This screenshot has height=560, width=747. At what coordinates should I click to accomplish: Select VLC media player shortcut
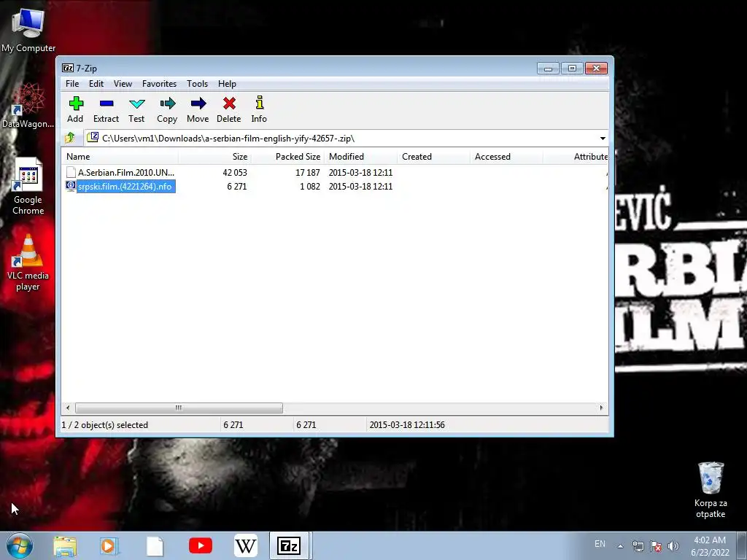[28, 262]
